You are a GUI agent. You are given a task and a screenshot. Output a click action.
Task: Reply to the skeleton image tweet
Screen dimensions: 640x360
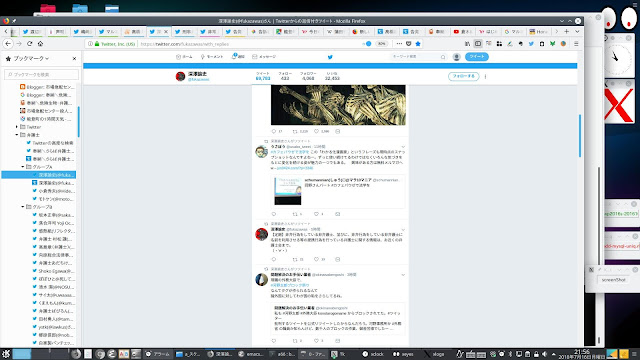pyautogui.click(x=274, y=131)
